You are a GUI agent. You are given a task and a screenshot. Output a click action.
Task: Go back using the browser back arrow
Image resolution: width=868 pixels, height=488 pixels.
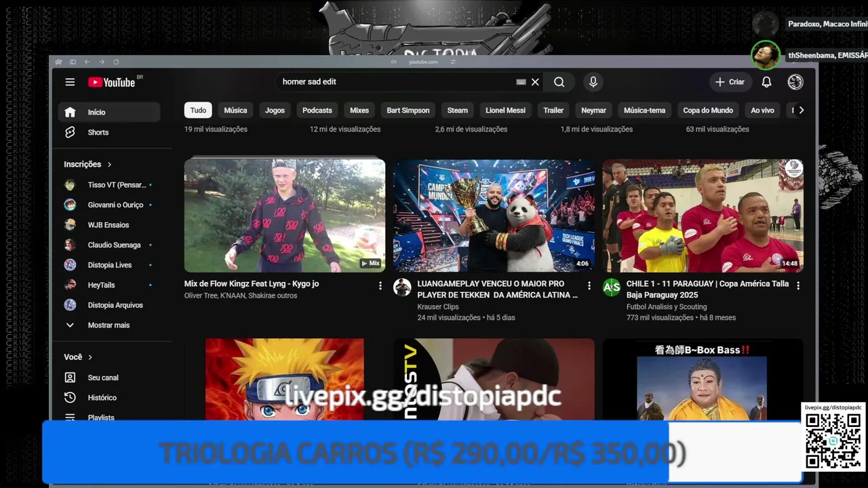point(87,62)
